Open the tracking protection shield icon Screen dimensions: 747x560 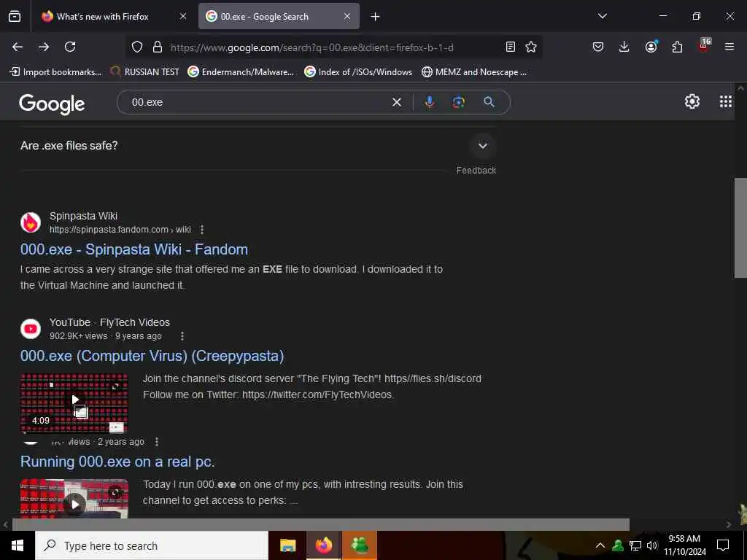coord(137,47)
